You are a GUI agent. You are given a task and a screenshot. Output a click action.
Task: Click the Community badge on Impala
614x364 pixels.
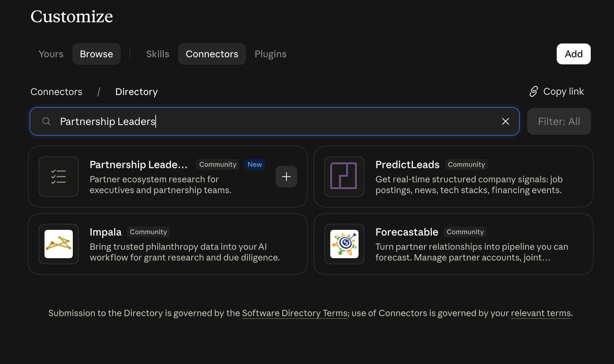tap(148, 232)
